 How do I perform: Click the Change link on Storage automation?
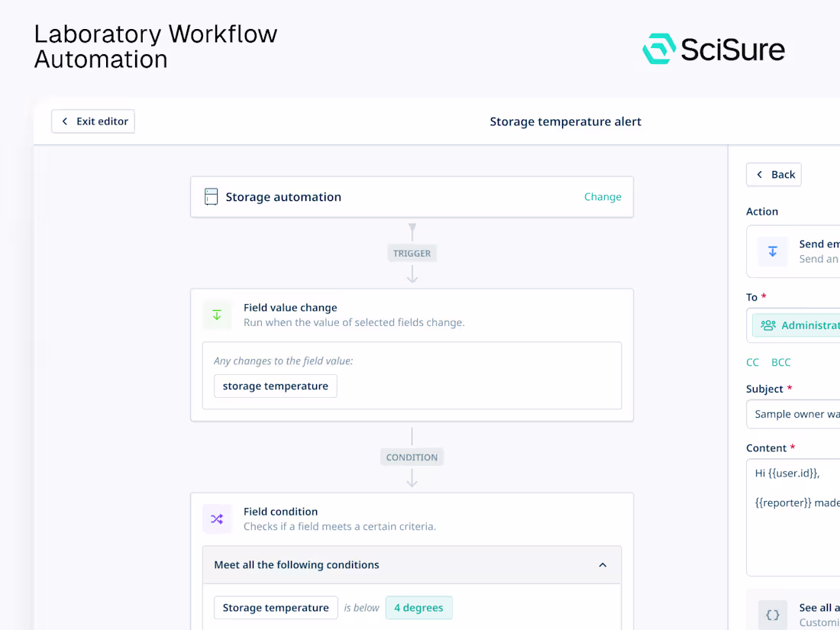click(x=603, y=196)
